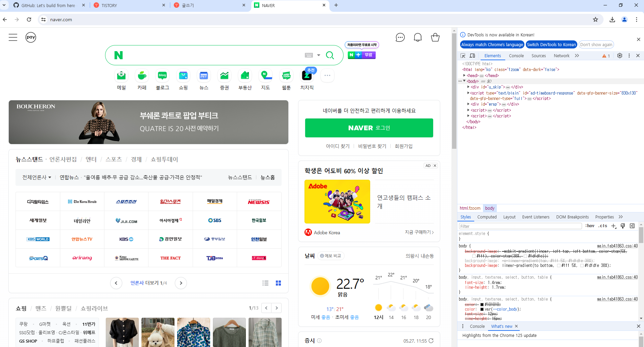
Task: Open the on-screen keyboard icon
Action: (309, 55)
